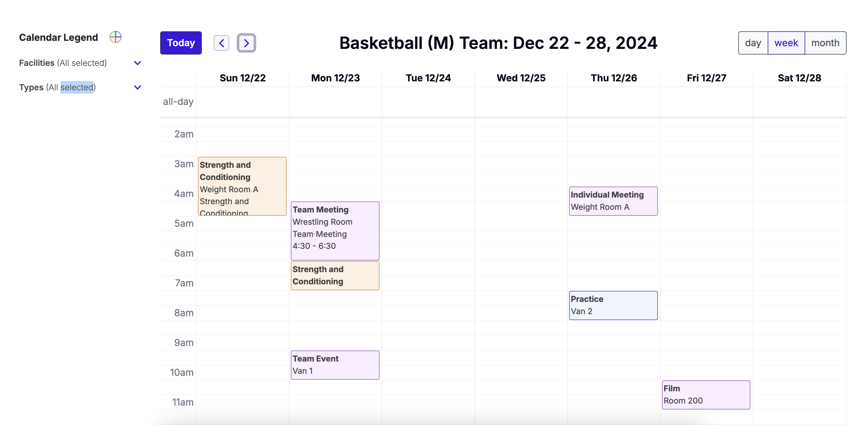
Task: Open the Film event in Room 200
Action: coord(706,395)
